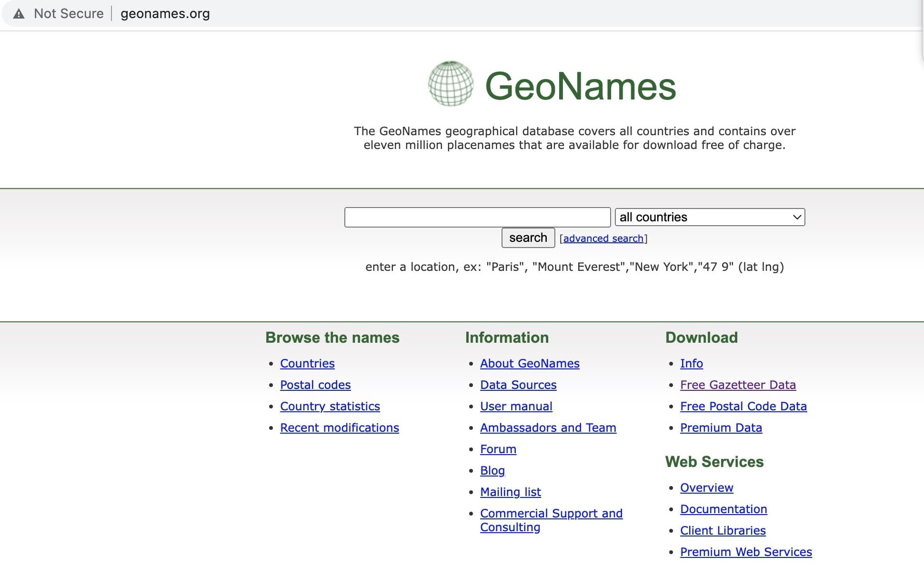
Task: Go to Client Libraries page
Action: [x=723, y=530]
